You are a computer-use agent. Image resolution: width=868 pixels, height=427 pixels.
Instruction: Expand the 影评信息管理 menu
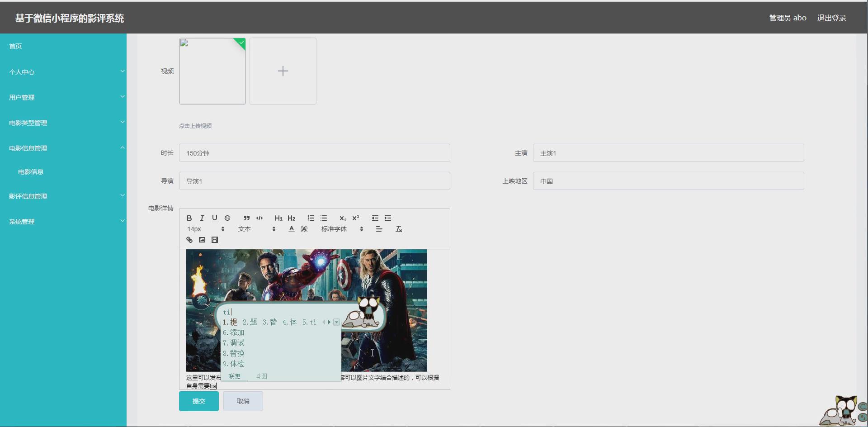pyautogui.click(x=63, y=196)
